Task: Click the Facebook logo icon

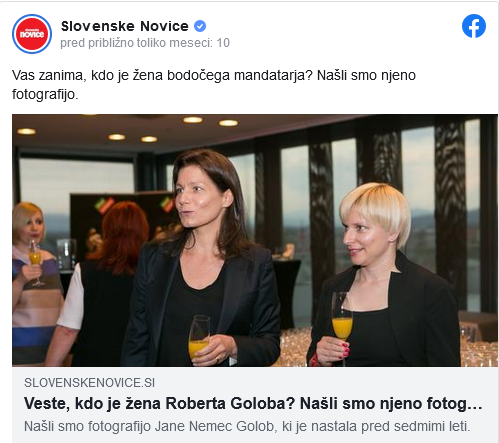Action: coord(474,26)
